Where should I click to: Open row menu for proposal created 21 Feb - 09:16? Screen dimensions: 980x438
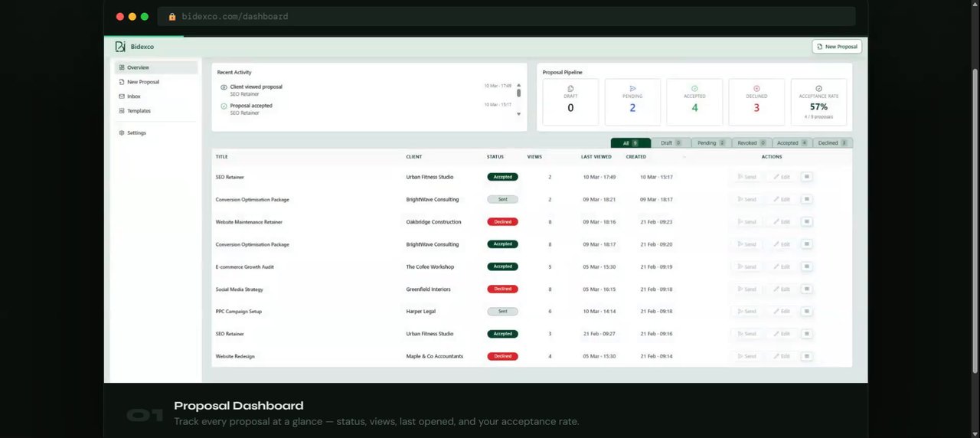click(x=806, y=334)
